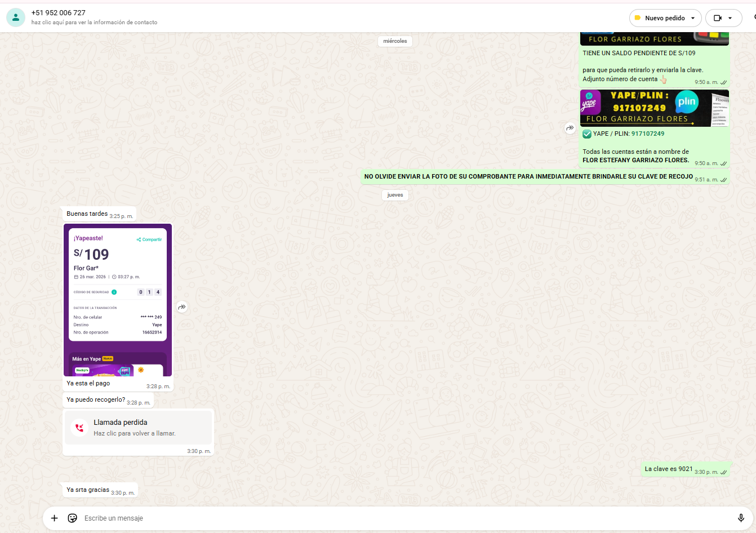Click the red missed call phone icon
Viewport: 756px width, 533px height.
(79, 428)
